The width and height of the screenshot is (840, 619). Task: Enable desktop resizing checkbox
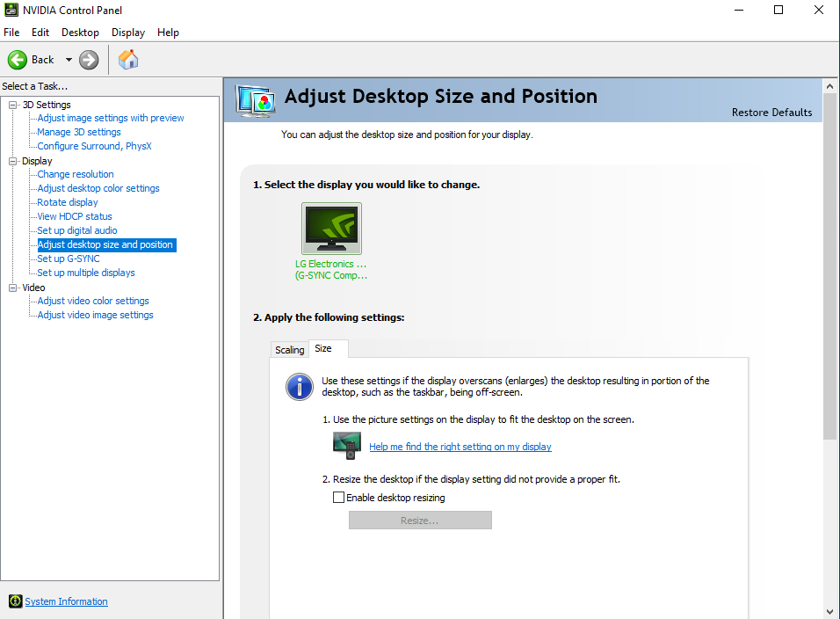click(339, 498)
